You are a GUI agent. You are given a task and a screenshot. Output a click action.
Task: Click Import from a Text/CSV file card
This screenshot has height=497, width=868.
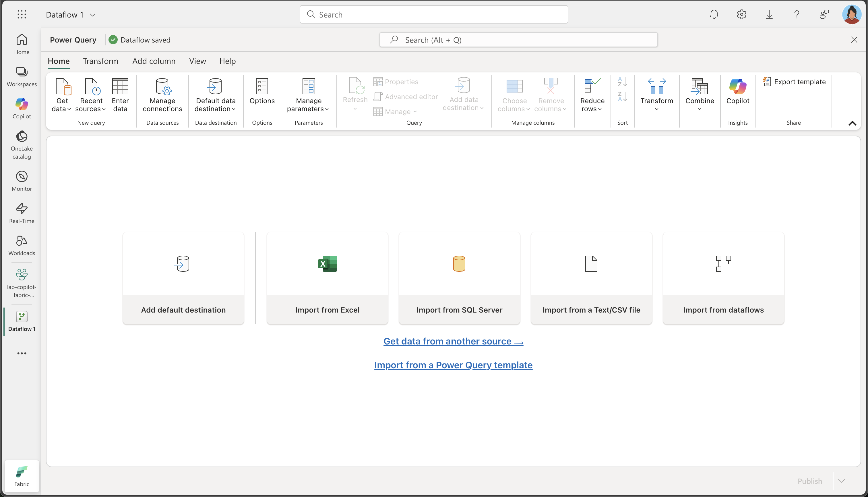pos(591,278)
